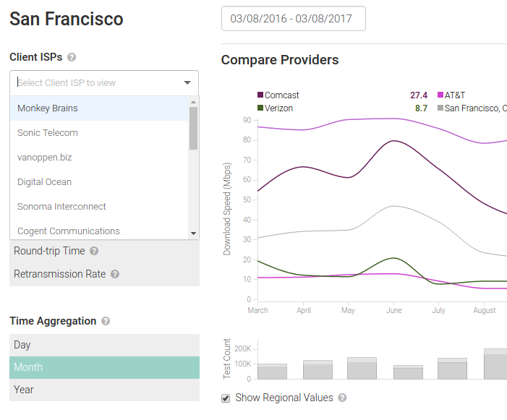Click the ISP list scroll down arrow

[193, 233]
